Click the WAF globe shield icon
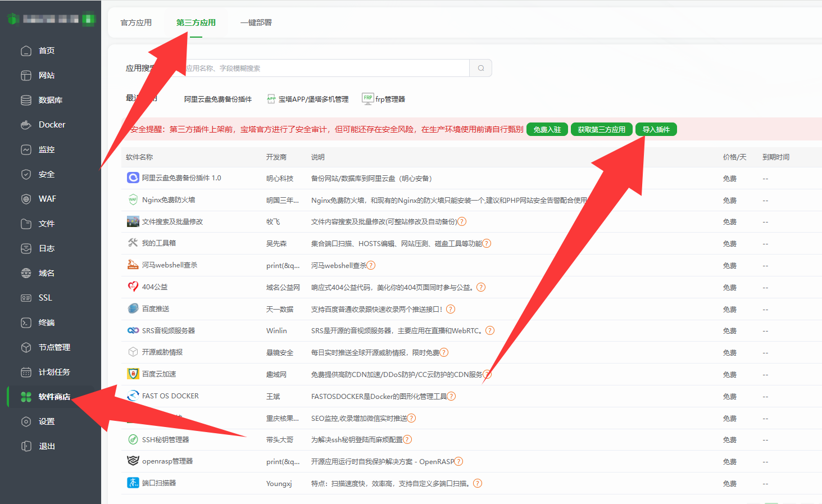The image size is (822, 504). pos(26,199)
